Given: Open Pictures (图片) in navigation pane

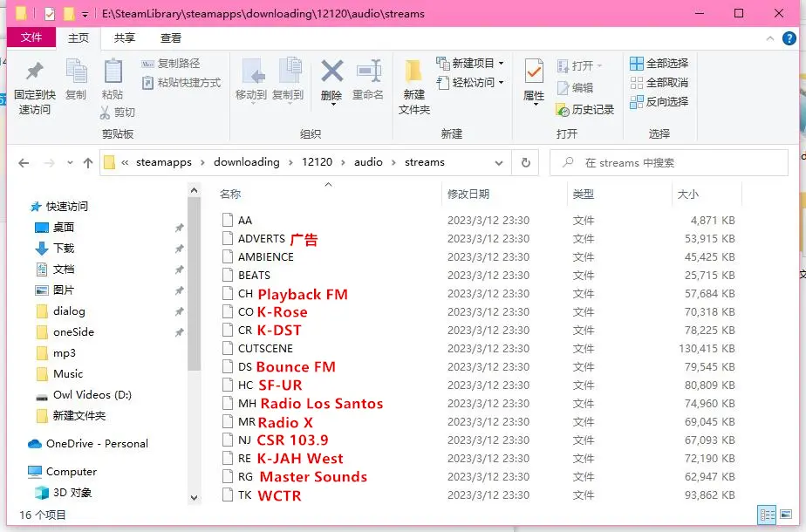Looking at the screenshot, I should [54, 290].
